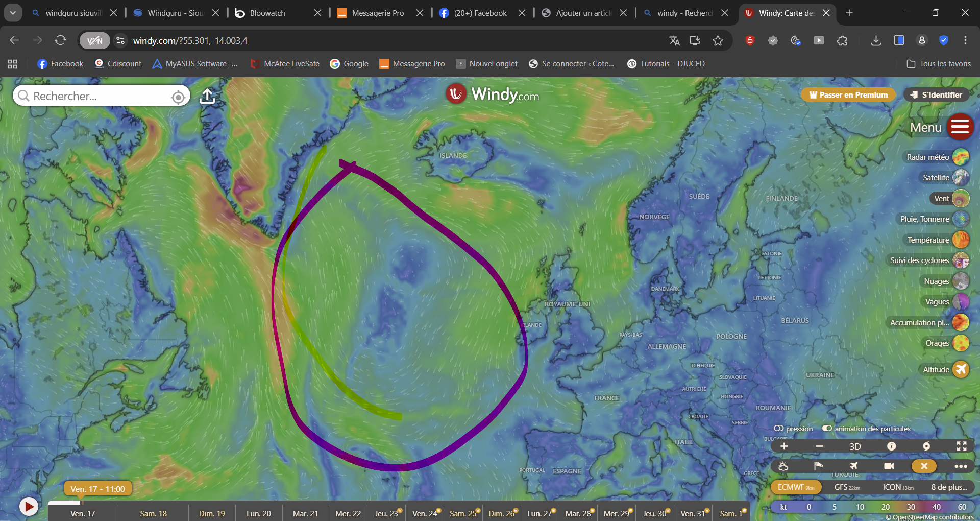Switch to windy - Recherche tab

click(x=685, y=13)
